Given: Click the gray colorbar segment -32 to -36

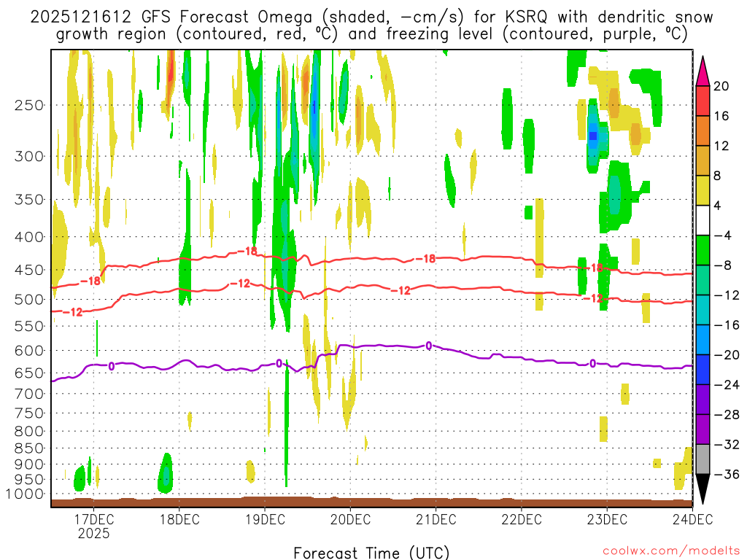Looking at the screenshot, I should pyautogui.click(x=703, y=459).
